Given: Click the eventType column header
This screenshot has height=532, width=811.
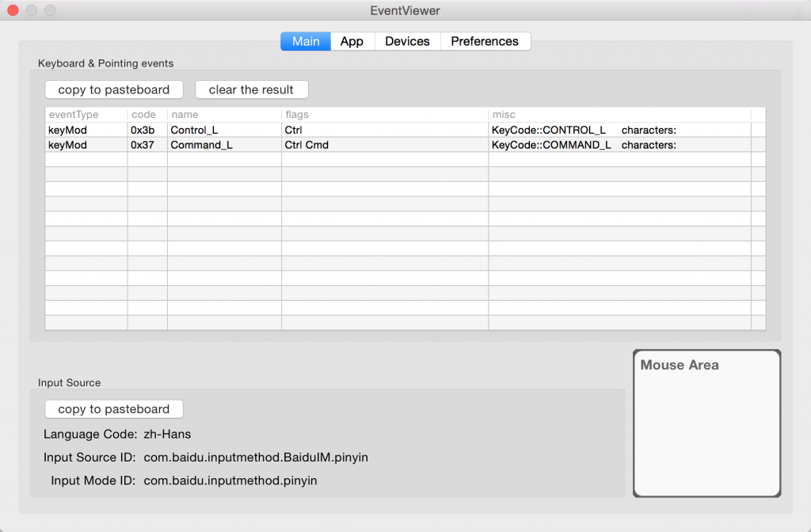Looking at the screenshot, I should pyautogui.click(x=86, y=115).
